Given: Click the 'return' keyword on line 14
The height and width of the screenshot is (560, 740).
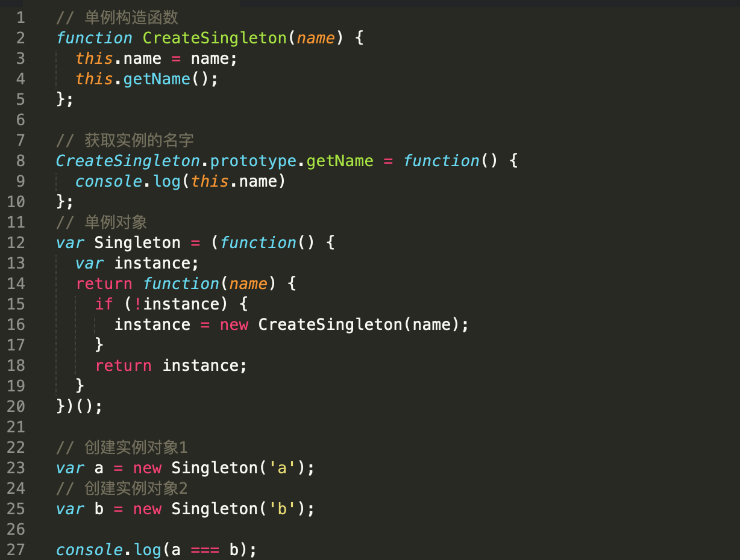Looking at the screenshot, I should [x=104, y=283].
